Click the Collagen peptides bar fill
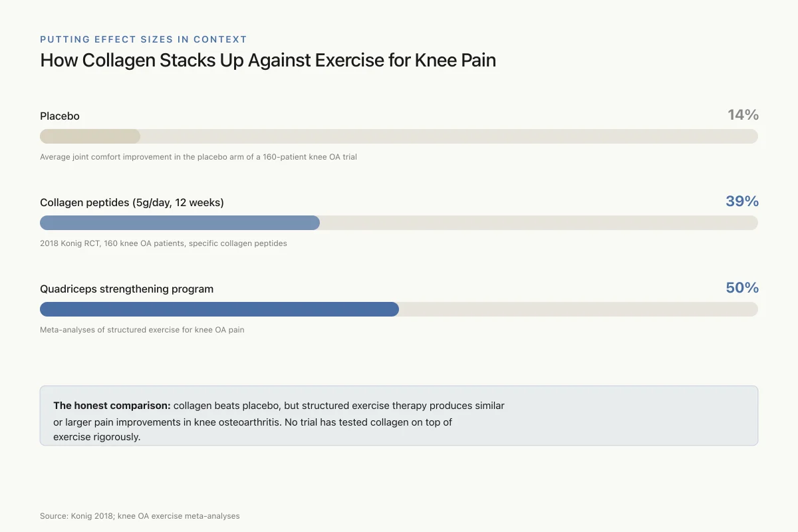 click(x=180, y=223)
